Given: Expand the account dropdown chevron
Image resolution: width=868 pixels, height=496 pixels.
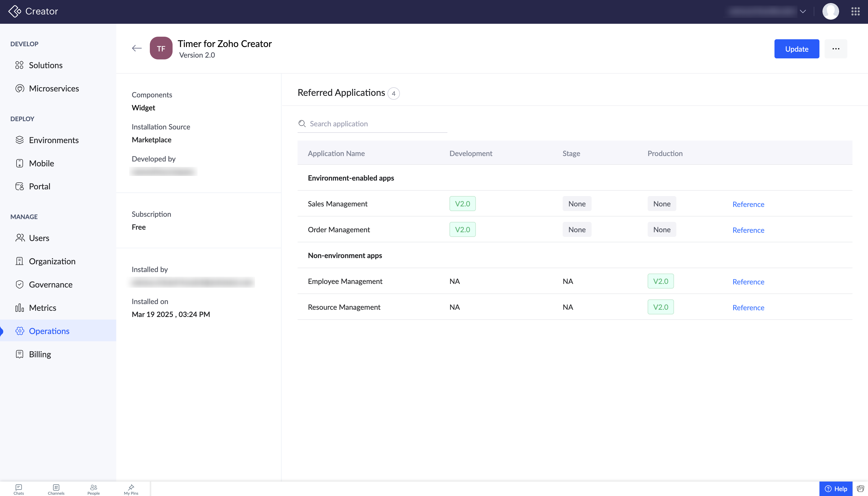Looking at the screenshot, I should (x=803, y=12).
